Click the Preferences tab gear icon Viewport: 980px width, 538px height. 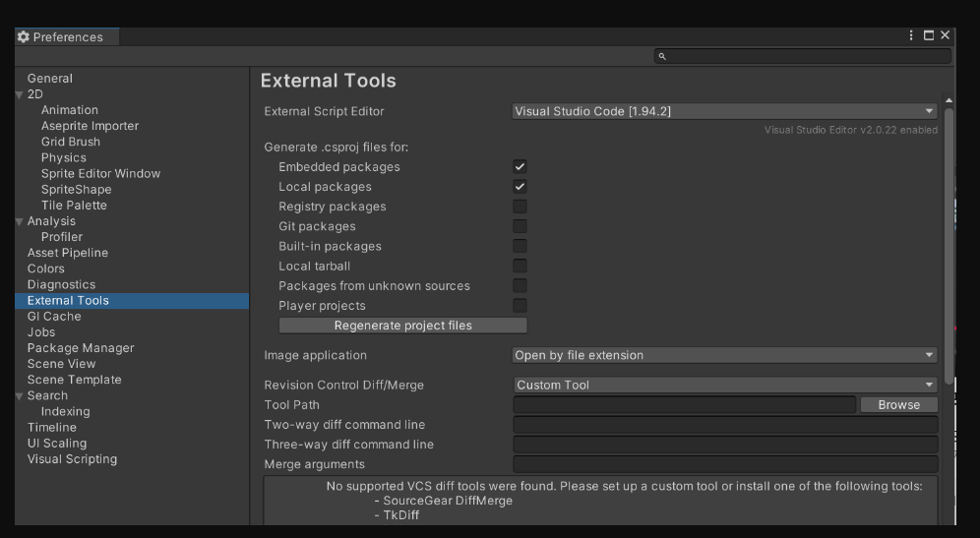24,36
